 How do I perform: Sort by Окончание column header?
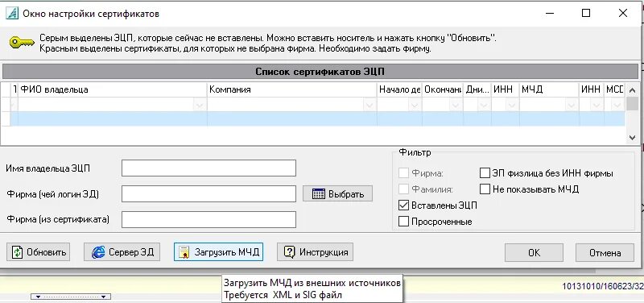click(x=442, y=89)
